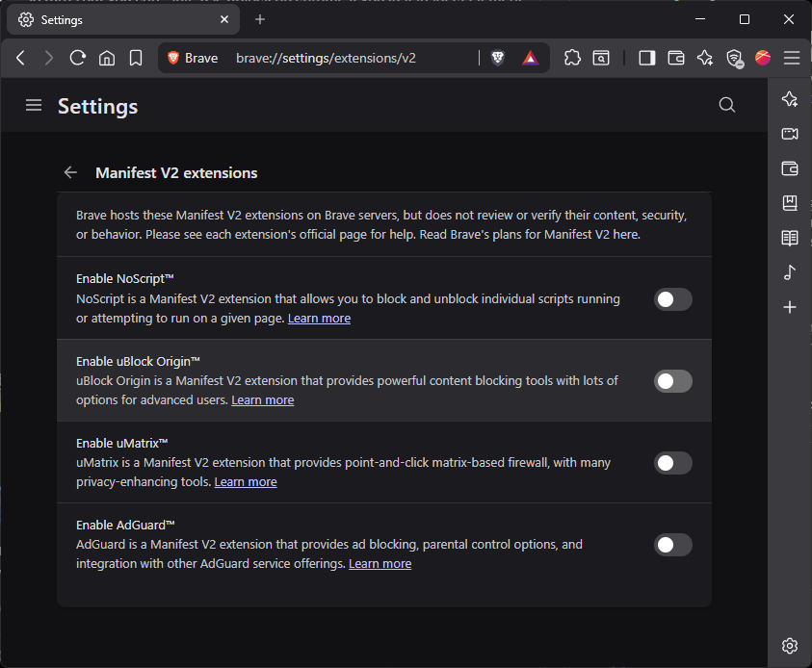The width and height of the screenshot is (812, 668).
Task: Open the home page button
Action: point(107,58)
